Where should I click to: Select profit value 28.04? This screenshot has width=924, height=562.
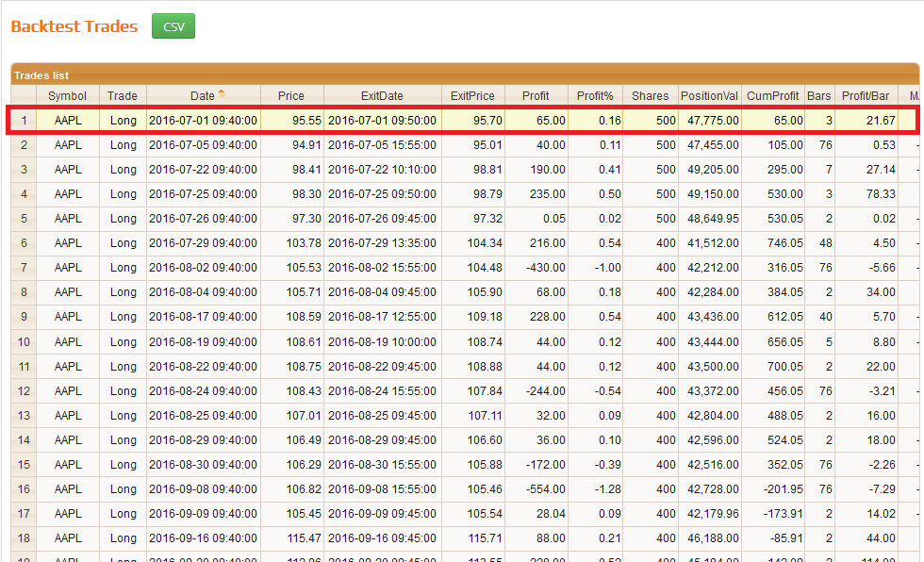point(551,514)
